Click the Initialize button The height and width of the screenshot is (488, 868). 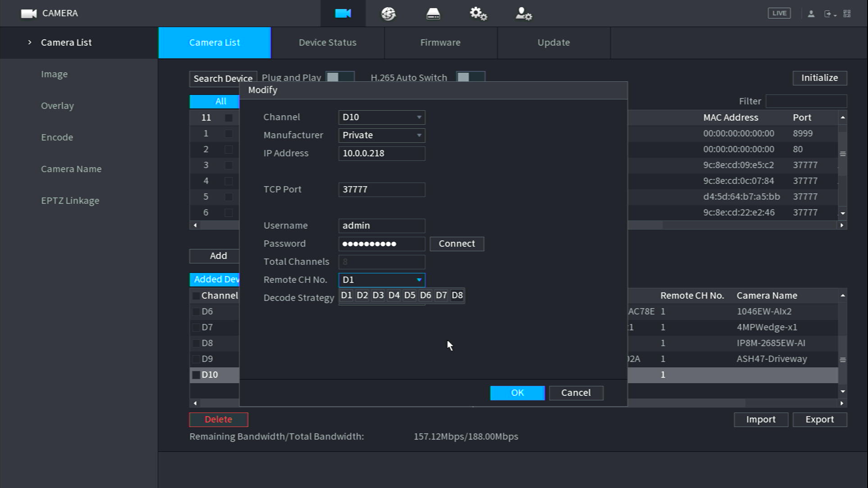tap(820, 78)
